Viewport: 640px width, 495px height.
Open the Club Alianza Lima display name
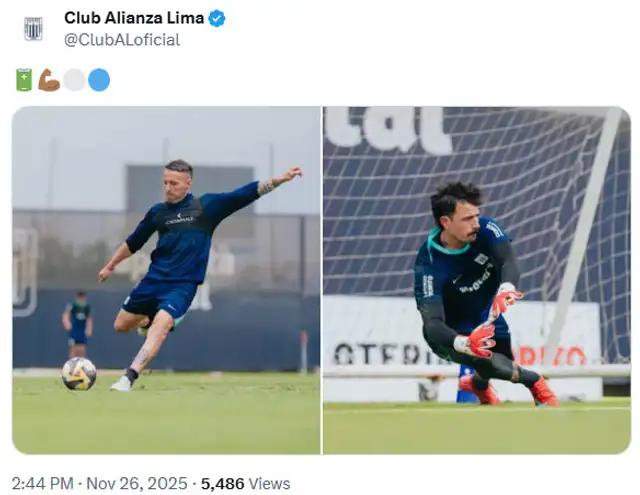(x=134, y=18)
